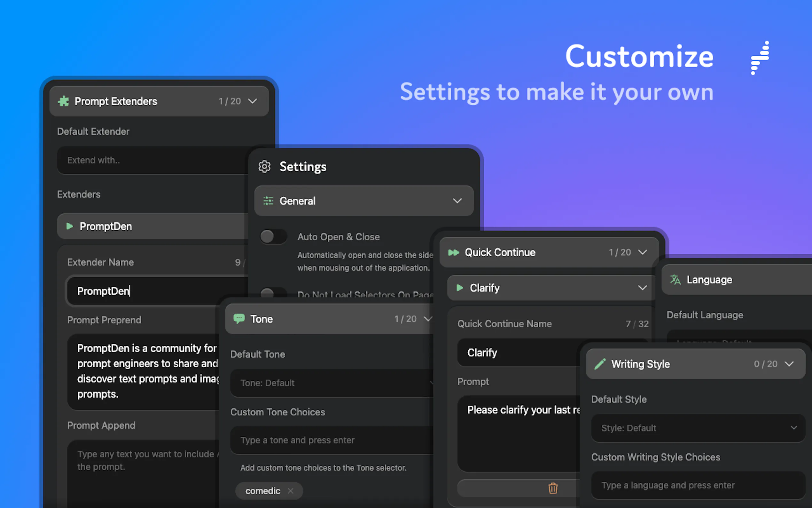Collapse the Clarify quick continue item

coord(642,288)
